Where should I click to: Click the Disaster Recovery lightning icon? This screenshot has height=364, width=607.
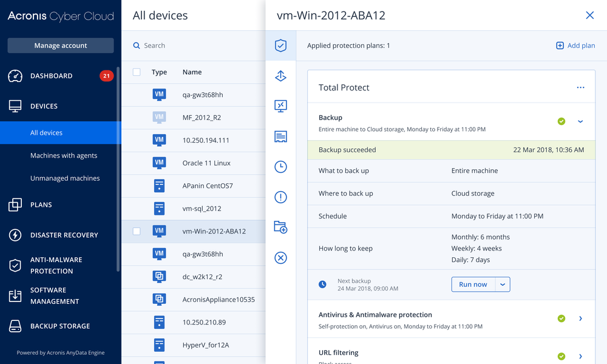click(15, 235)
